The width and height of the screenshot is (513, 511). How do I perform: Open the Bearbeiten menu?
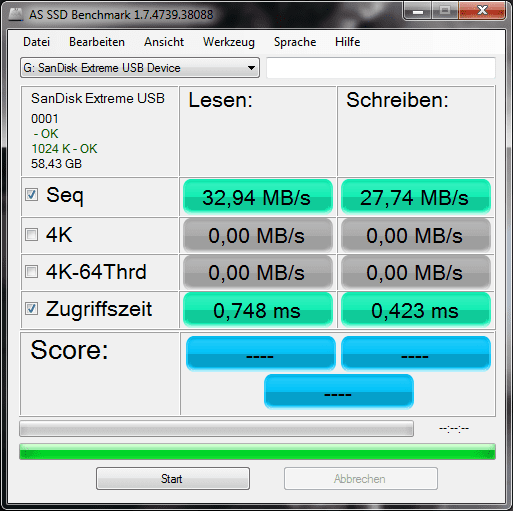tap(97, 42)
